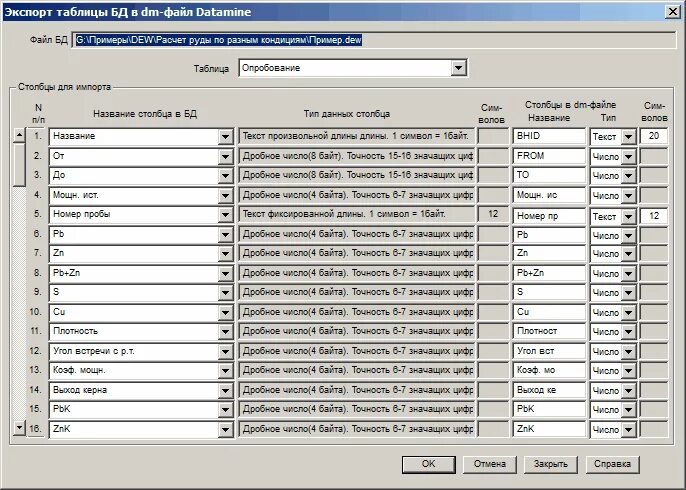This screenshot has width=686, height=490.
Task: Click the Коэф. мо dm-file name field
Action: [549, 370]
